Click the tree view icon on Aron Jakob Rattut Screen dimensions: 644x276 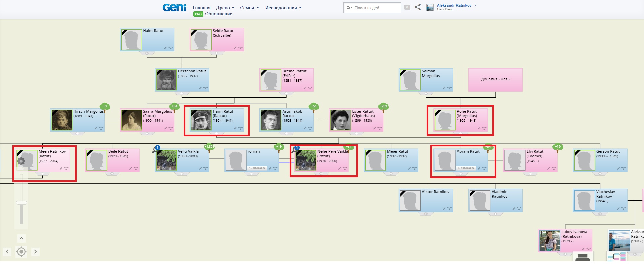(310, 128)
